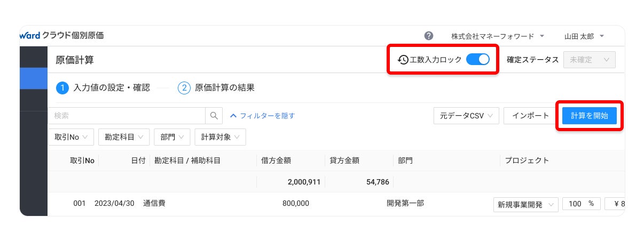Switch to 原価計算の結果 step
This screenshot has width=644, height=241.
coord(224,88)
